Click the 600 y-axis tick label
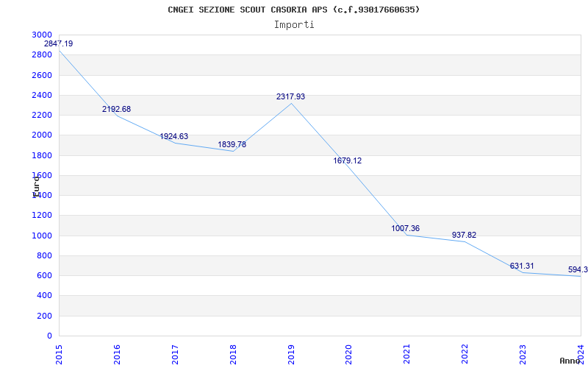Viewport: 588px width, 368px height. 45,275
